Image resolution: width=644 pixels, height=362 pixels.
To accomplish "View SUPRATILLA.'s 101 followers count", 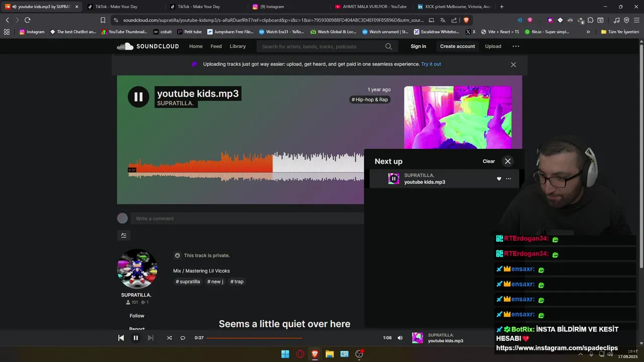I will click(132, 302).
